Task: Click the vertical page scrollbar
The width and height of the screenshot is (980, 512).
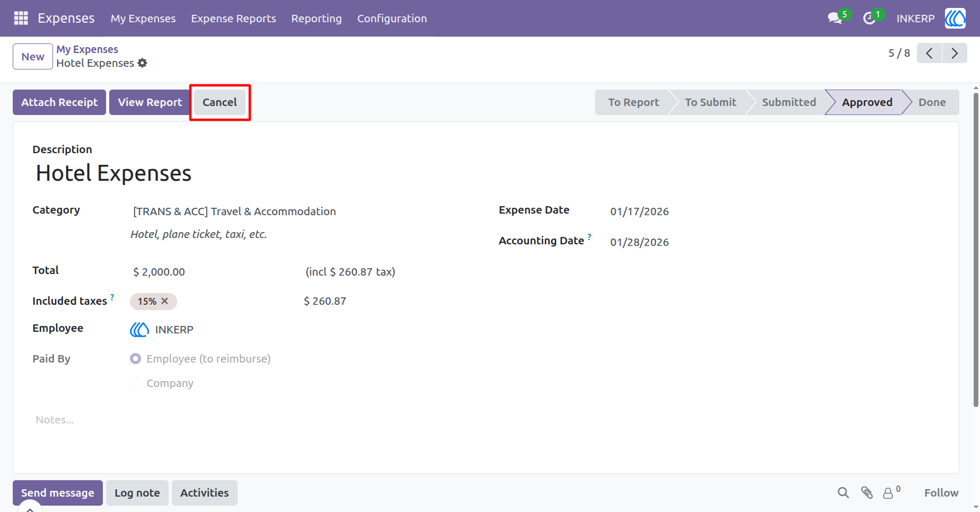Action: (976, 249)
